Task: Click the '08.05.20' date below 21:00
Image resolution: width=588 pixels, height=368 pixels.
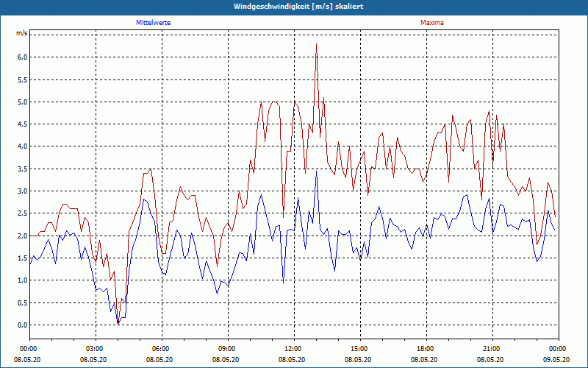Action: click(490, 359)
